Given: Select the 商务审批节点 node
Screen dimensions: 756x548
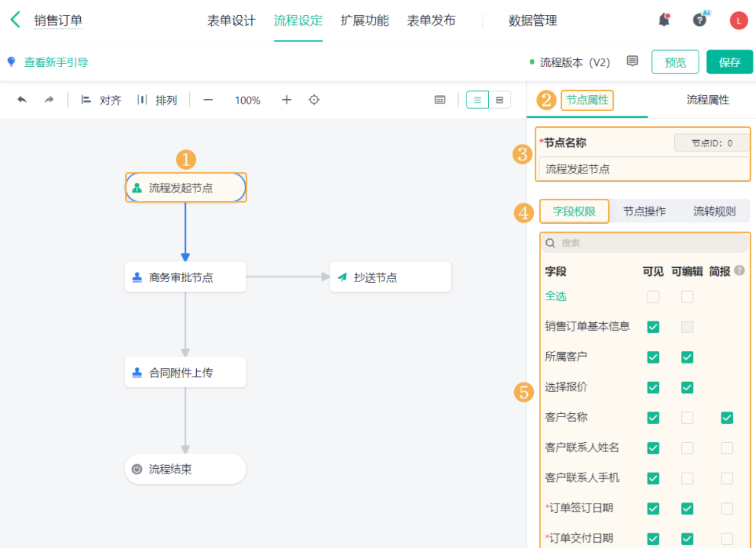Looking at the screenshot, I should coord(185,277).
